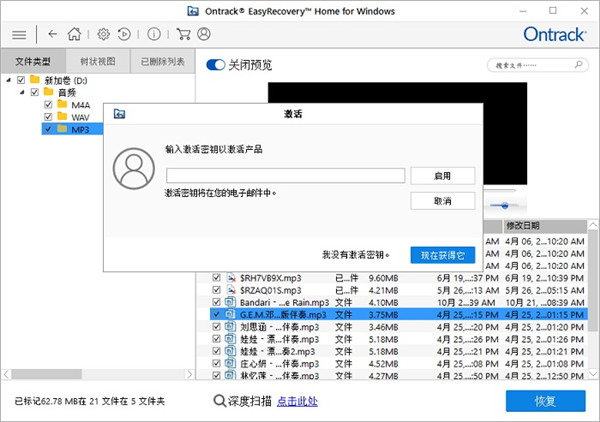This screenshot has height=422, width=600.
Task: Switch to the 已删除列表 tab
Action: [x=163, y=61]
